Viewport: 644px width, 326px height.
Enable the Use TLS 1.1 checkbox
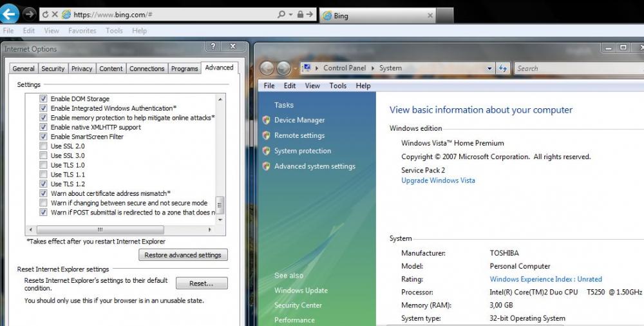pos(43,175)
